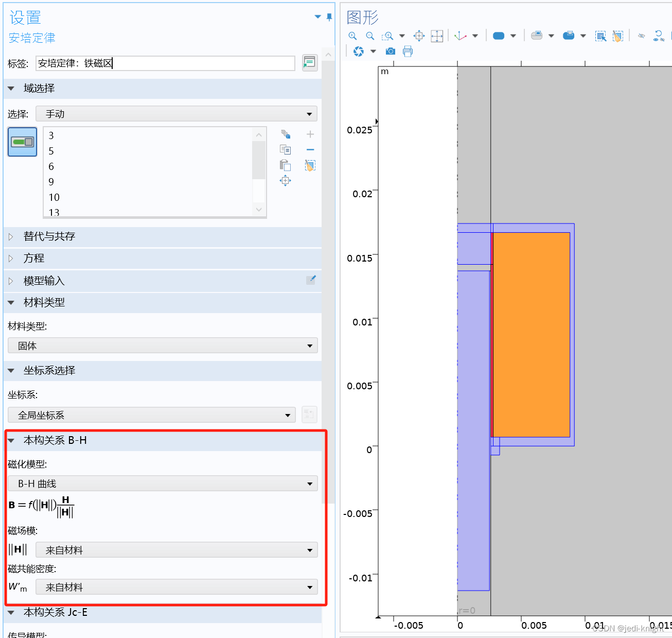672x638 pixels.
Task: Click the pin icon in 设置 panel header
Action: coord(329,18)
